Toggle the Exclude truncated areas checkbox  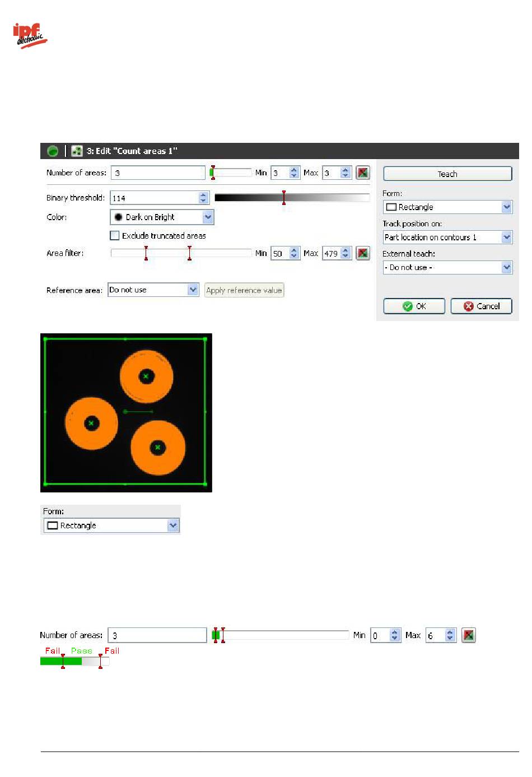(x=115, y=235)
